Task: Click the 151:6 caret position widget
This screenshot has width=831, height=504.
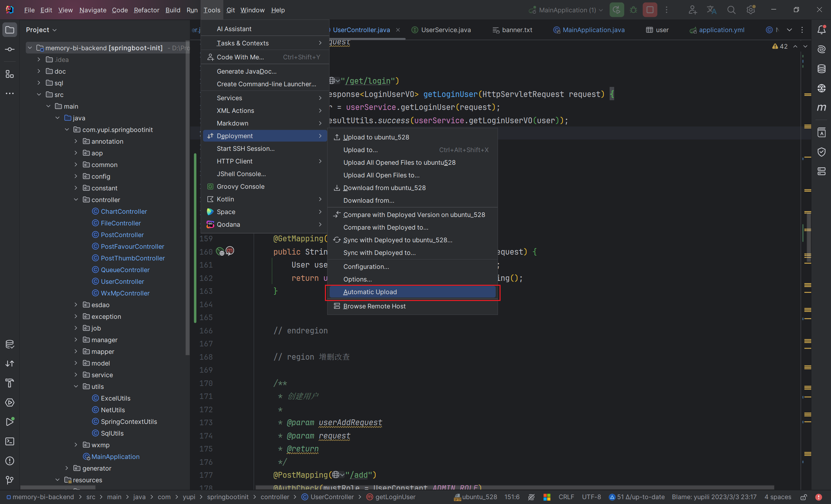Action: [512, 497]
